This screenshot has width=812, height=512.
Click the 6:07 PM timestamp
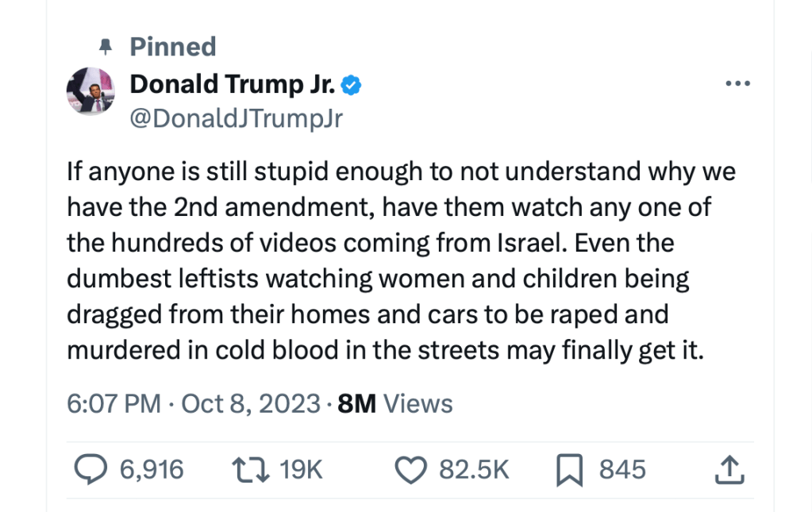[114, 403]
